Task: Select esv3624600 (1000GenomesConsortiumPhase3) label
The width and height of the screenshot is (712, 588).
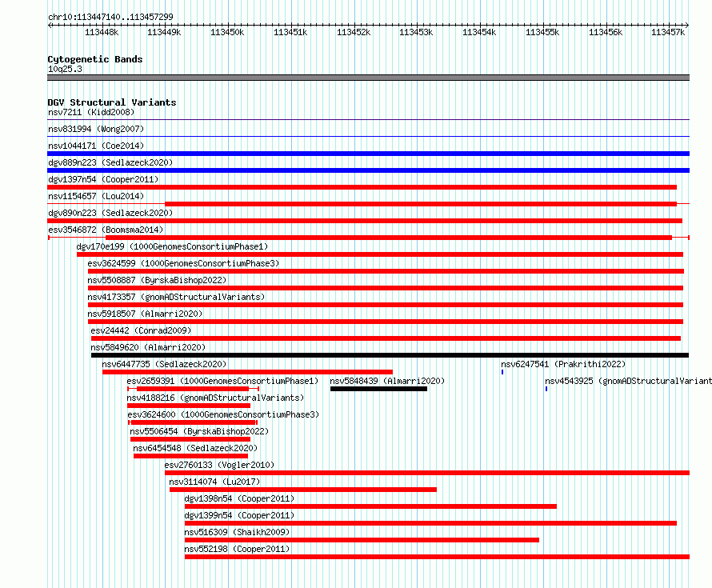Action: (x=223, y=414)
